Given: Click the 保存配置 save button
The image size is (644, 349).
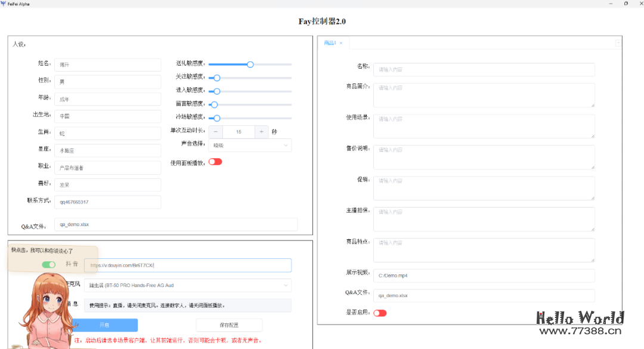Looking at the screenshot, I should coord(228,325).
